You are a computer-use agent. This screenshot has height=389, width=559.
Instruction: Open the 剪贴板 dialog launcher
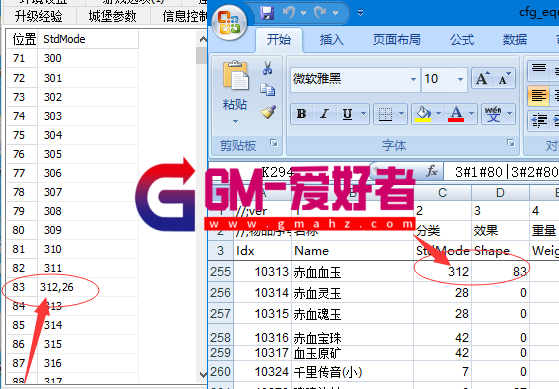point(274,143)
